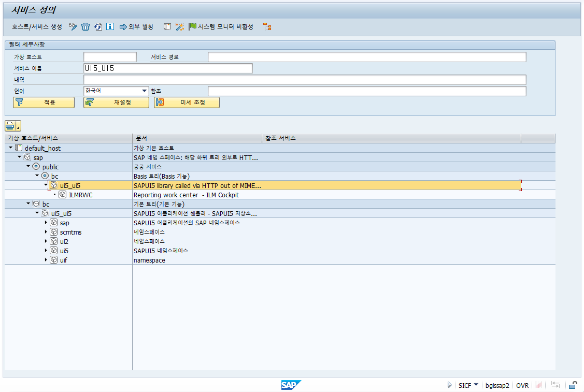The image size is (584, 392).
Task: Click the status bar expand triangle icon
Action: [x=449, y=385]
